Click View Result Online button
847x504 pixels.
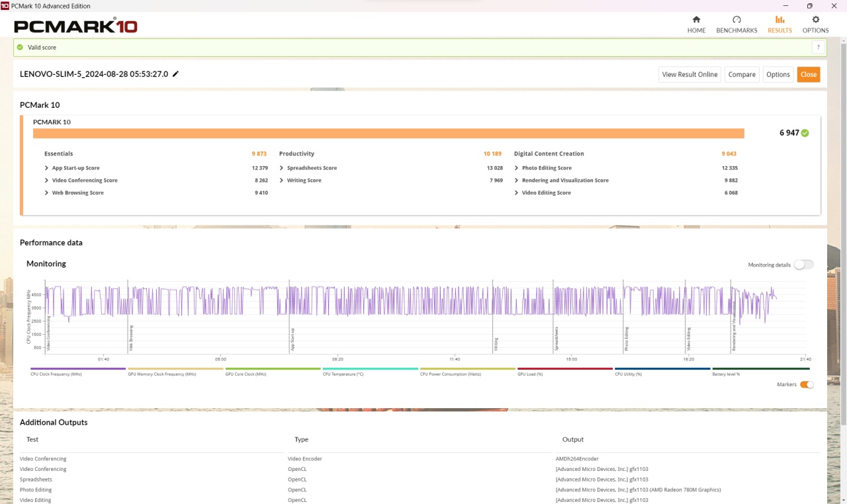click(x=690, y=75)
